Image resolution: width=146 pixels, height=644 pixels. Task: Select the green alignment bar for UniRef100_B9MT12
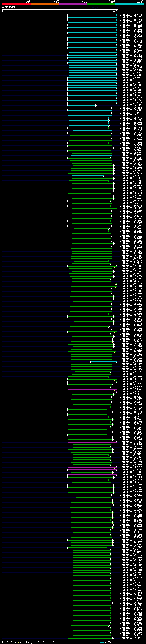(91, 638)
